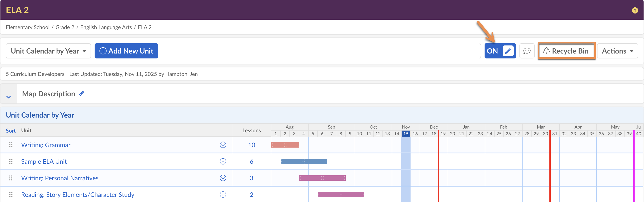Screen dimensions: 644x202
Task: Open the Actions dropdown menu
Action: [617, 51]
